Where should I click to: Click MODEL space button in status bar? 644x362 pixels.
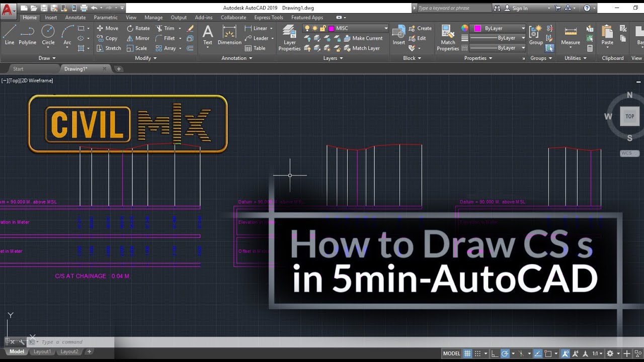(451, 353)
